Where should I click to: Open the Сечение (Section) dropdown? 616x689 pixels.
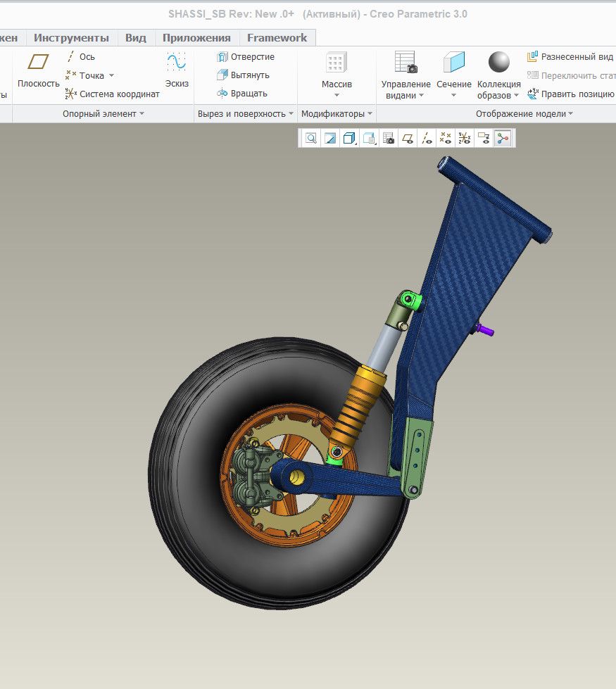click(x=453, y=96)
